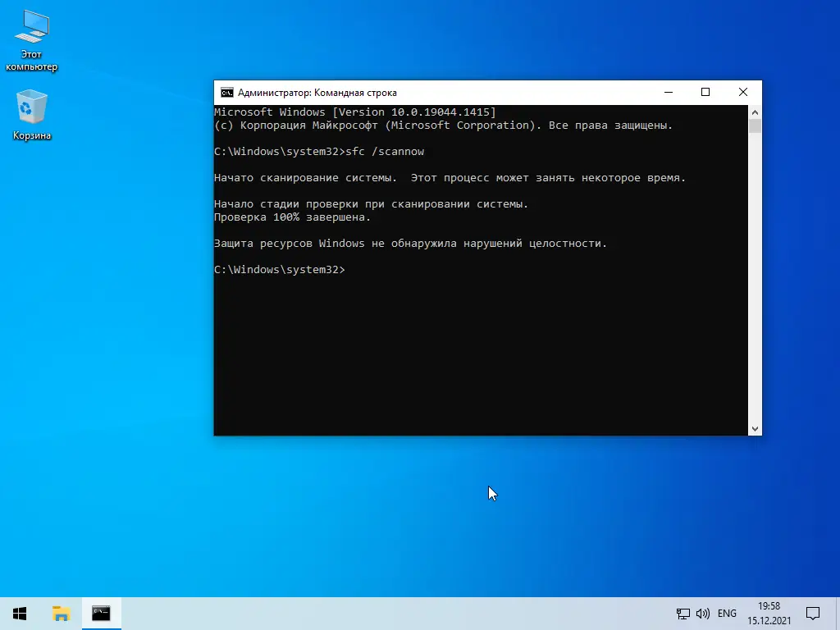Open the Этот компьютер desktop icon
This screenshot has height=630, width=840.
pos(32,40)
